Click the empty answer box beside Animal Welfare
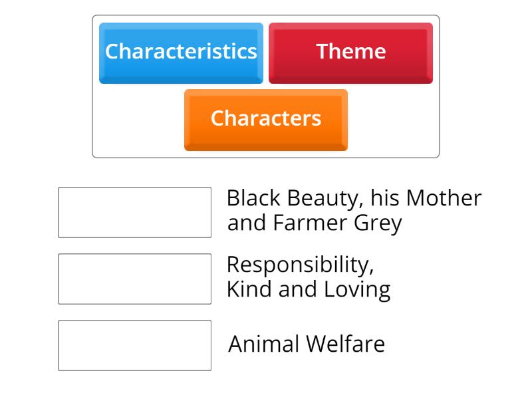 (134, 344)
